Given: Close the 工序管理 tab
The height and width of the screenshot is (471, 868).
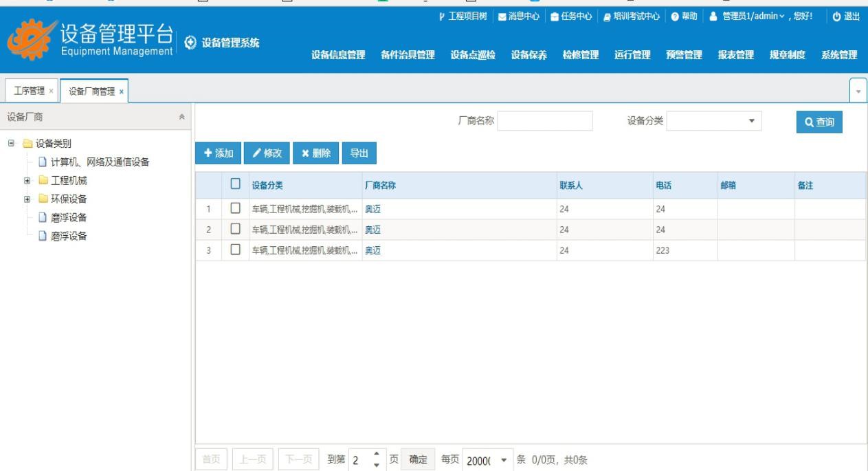Looking at the screenshot, I should point(51,91).
